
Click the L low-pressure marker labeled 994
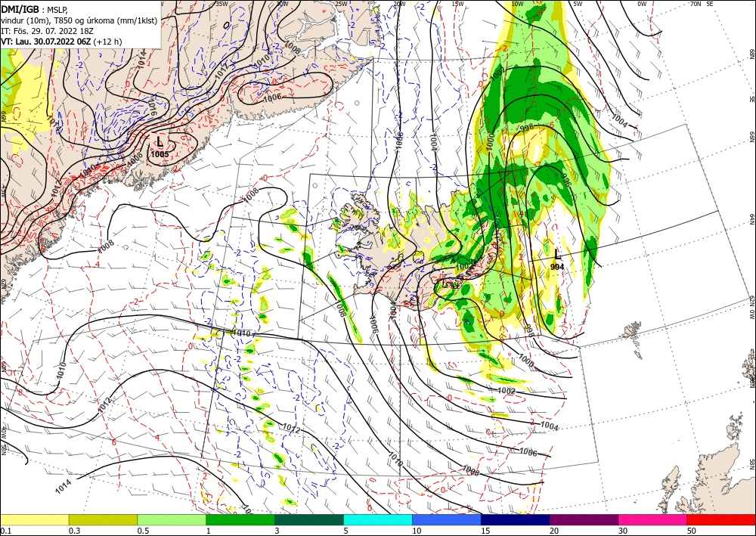[557, 255]
